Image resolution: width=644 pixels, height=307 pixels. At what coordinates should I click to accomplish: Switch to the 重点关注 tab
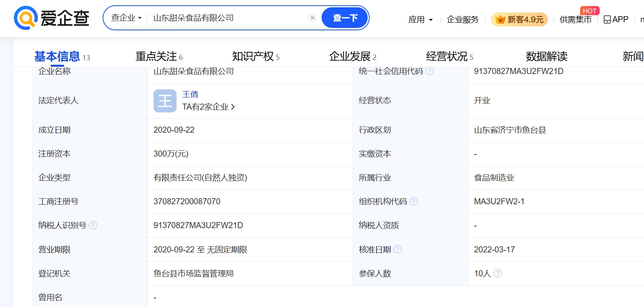(159, 57)
